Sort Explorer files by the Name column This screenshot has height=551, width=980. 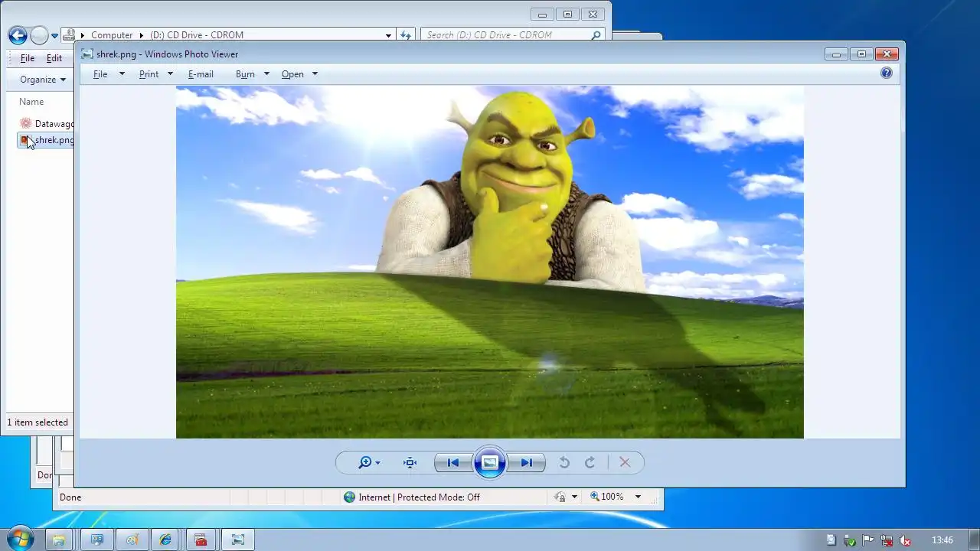(x=31, y=102)
